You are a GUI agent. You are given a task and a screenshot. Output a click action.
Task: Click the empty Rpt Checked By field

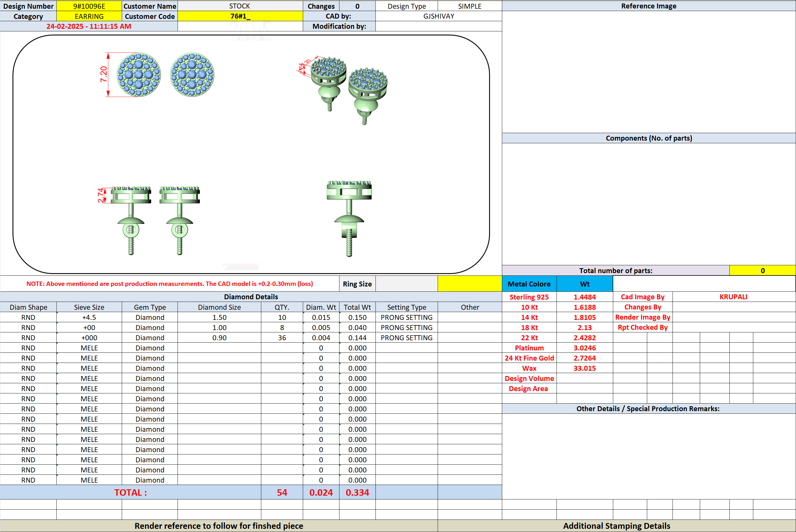(x=734, y=327)
